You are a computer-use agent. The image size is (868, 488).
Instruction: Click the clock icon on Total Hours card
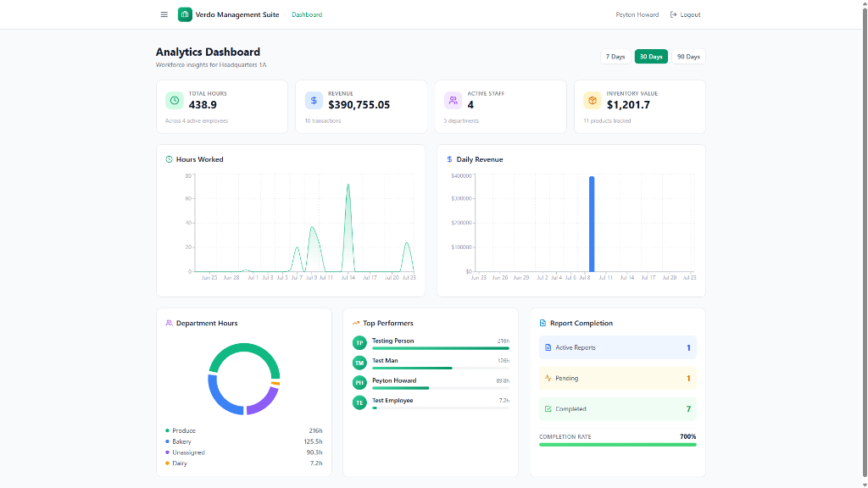[175, 100]
